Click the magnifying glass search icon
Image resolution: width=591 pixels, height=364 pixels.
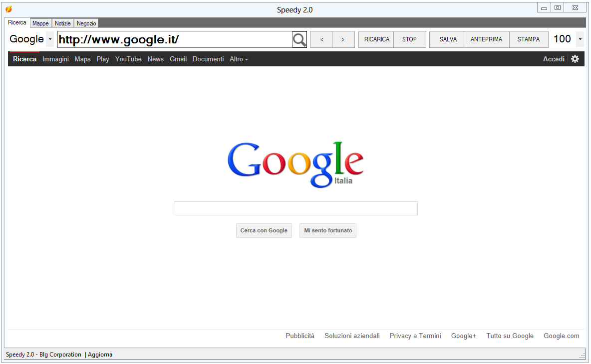[x=299, y=39]
